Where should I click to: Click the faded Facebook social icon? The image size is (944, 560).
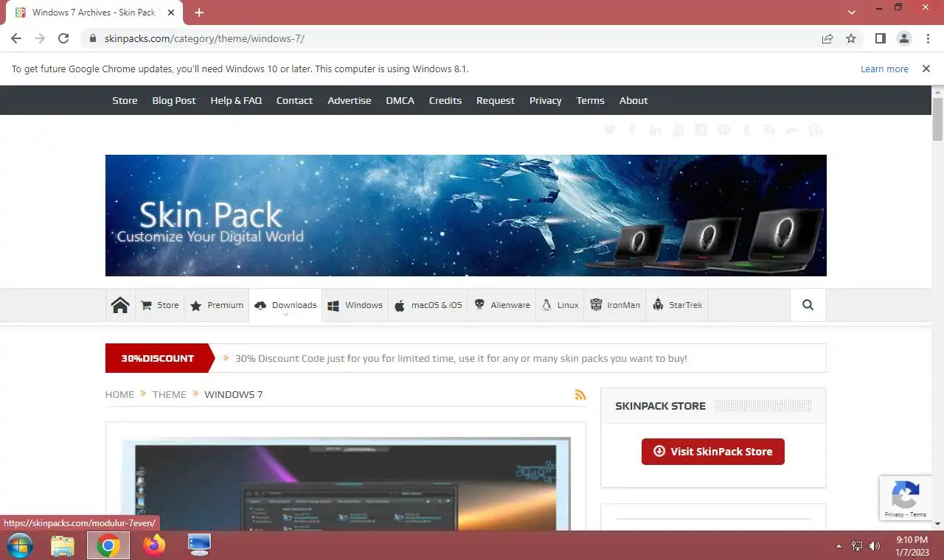click(633, 130)
